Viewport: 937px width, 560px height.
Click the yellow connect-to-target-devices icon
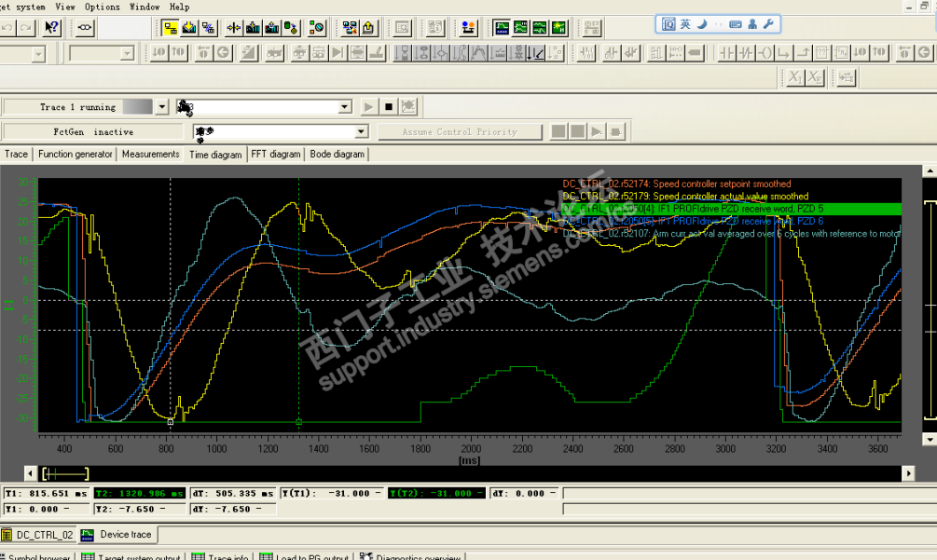[x=171, y=27]
